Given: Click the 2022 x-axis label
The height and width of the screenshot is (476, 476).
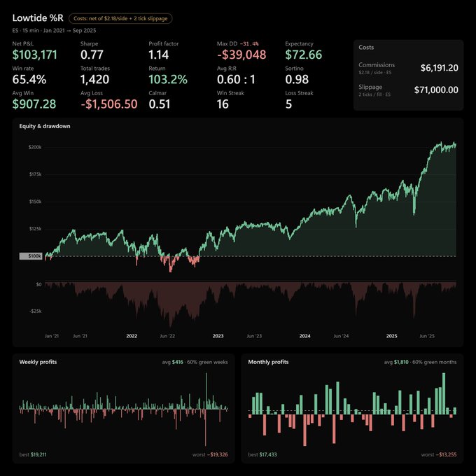Looking at the screenshot, I should pos(132,336).
